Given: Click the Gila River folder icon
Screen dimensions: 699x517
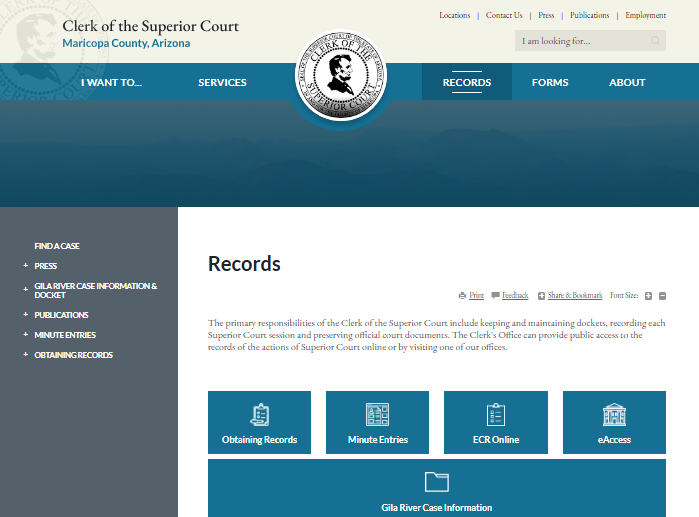Looking at the screenshot, I should (436, 482).
